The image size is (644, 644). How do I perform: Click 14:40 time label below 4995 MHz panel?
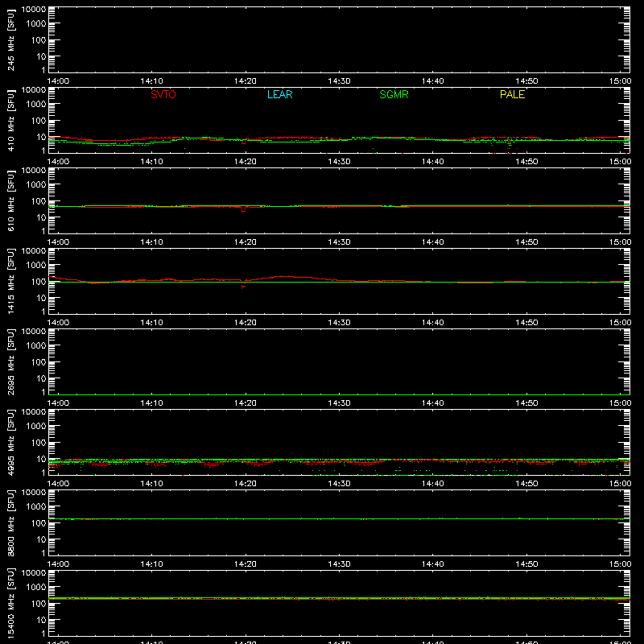point(433,484)
